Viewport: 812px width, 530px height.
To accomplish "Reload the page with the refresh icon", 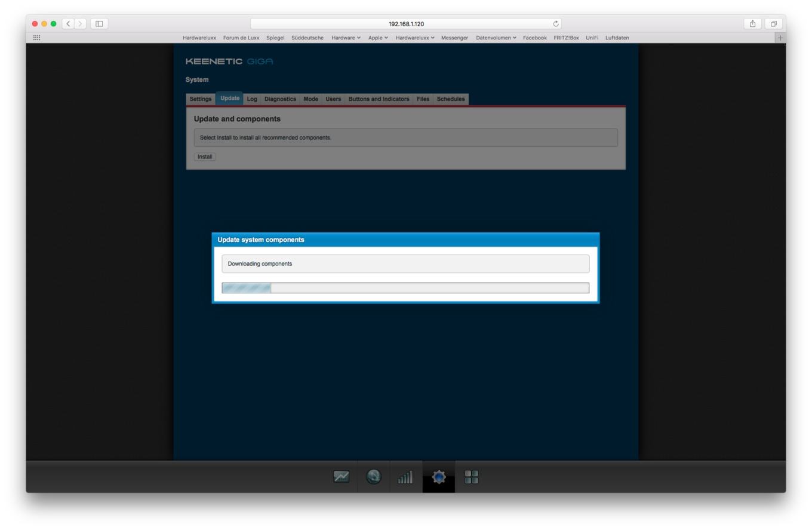I will tap(556, 24).
